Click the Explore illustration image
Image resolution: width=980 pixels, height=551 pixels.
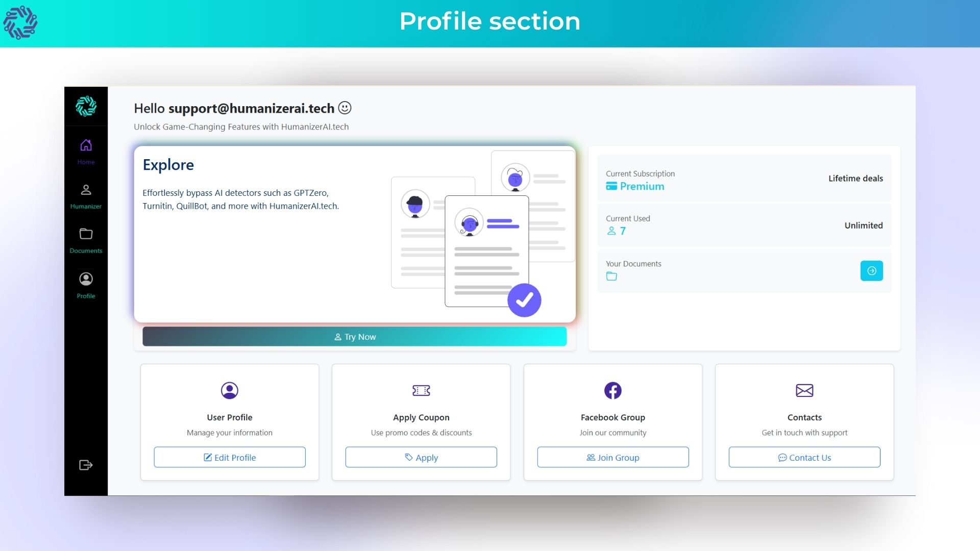[x=482, y=235]
